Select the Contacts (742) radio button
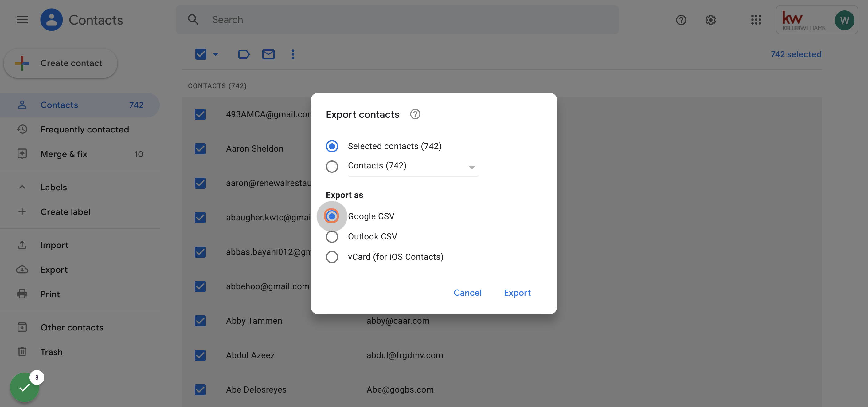The width and height of the screenshot is (868, 407). (x=332, y=166)
